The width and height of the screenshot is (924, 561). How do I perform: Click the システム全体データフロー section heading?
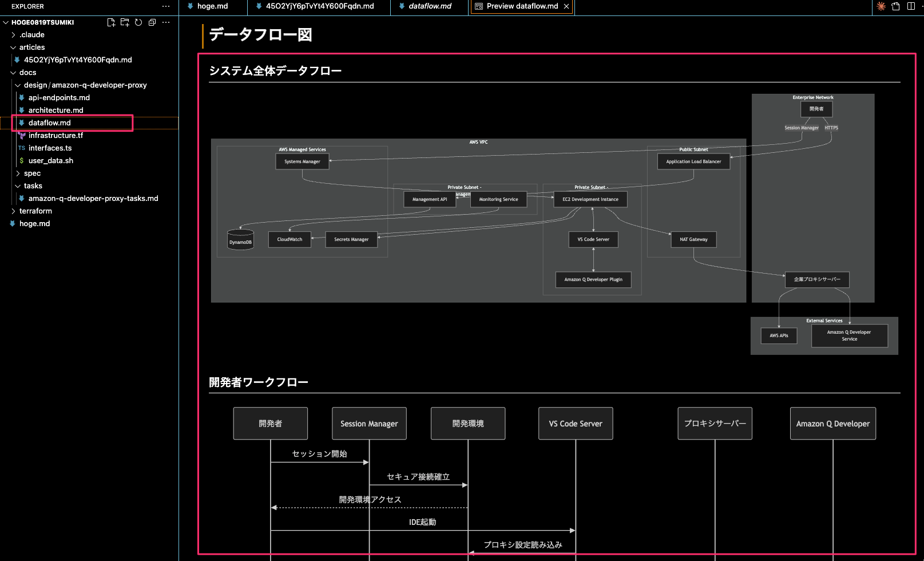(x=275, y=71)
